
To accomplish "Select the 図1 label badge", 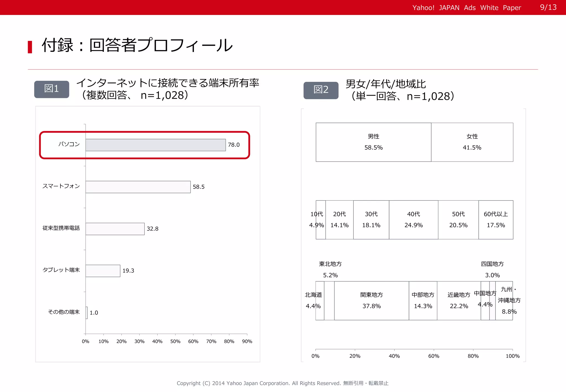I will (52, 89).
